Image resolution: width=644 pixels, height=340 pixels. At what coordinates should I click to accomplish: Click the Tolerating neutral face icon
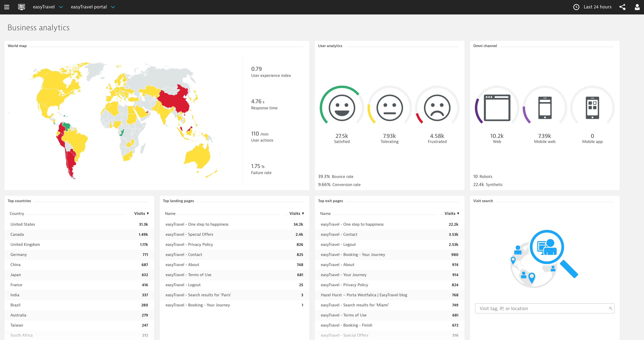click(389, 108)
